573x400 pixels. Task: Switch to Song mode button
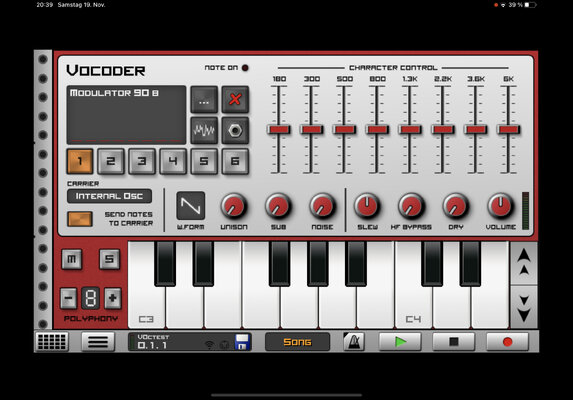(x=297, y=342)
